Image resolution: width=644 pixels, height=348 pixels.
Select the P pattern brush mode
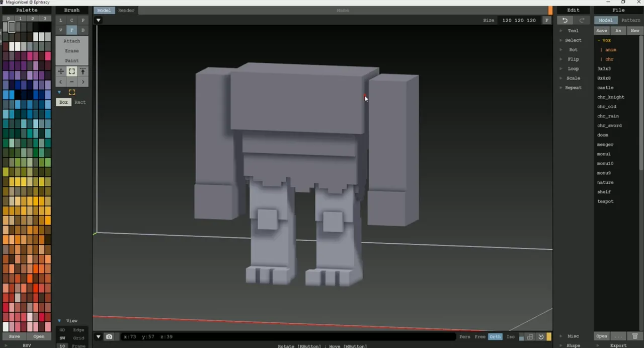click(83, 20)
